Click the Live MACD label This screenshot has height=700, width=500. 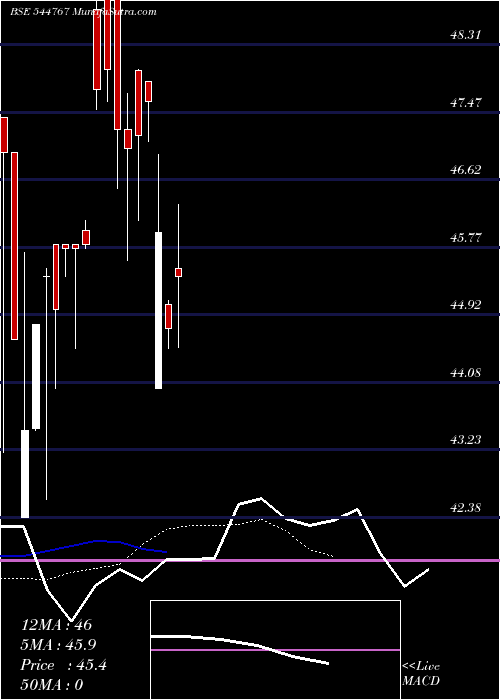(x=421, y=674)
